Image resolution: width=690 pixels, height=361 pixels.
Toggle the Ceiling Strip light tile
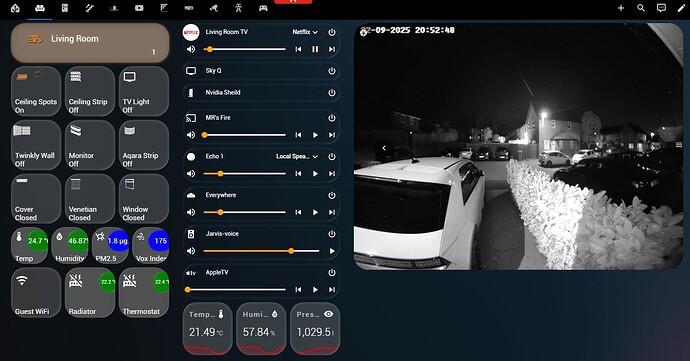[x=90, y=91]
